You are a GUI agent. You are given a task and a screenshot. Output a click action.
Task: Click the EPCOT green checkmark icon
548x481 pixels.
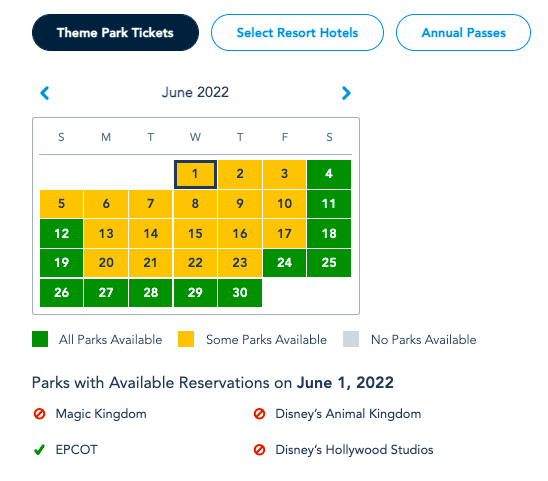(x=39, y=450)
